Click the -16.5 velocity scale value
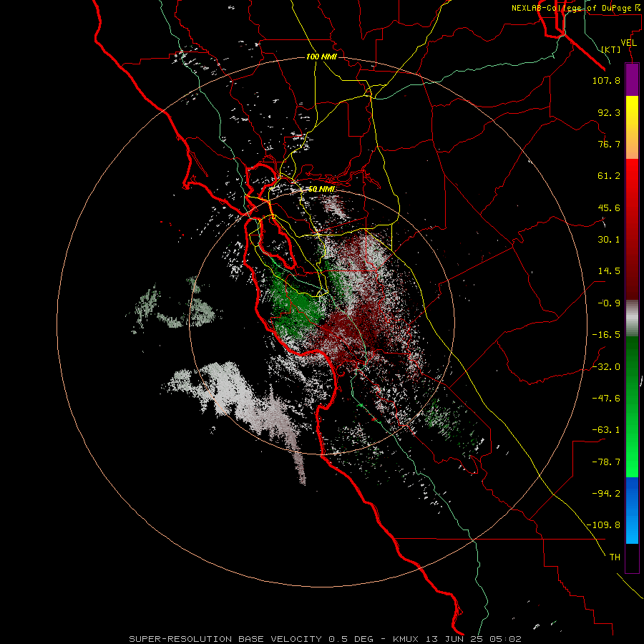 click(x=606, y=335)
